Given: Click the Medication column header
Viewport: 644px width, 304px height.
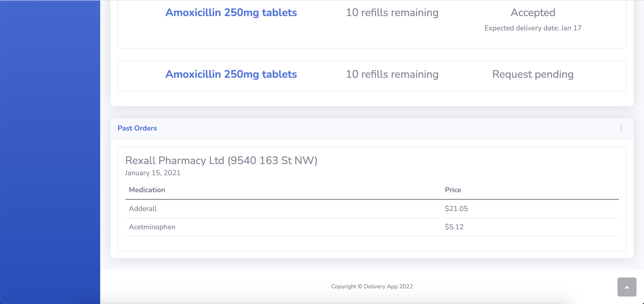Looking at the screenshot, I should tap(147, 190).
